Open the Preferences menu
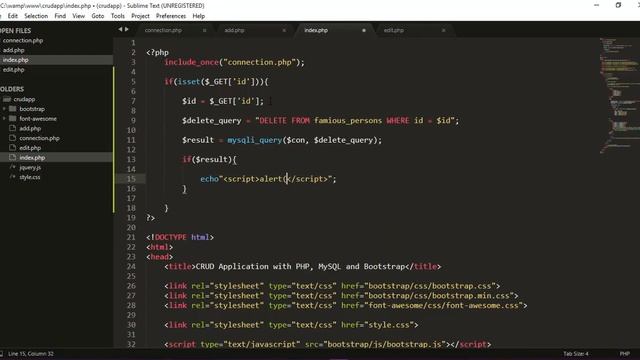This screenshot has width=640, height=360. (x=171, y=16)
